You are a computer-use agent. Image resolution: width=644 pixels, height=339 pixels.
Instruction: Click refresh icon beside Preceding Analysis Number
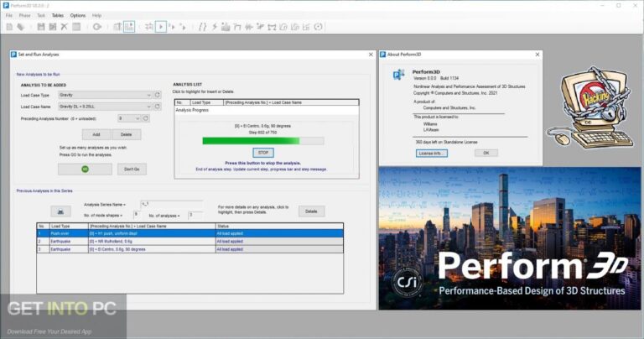click(146, 118)
